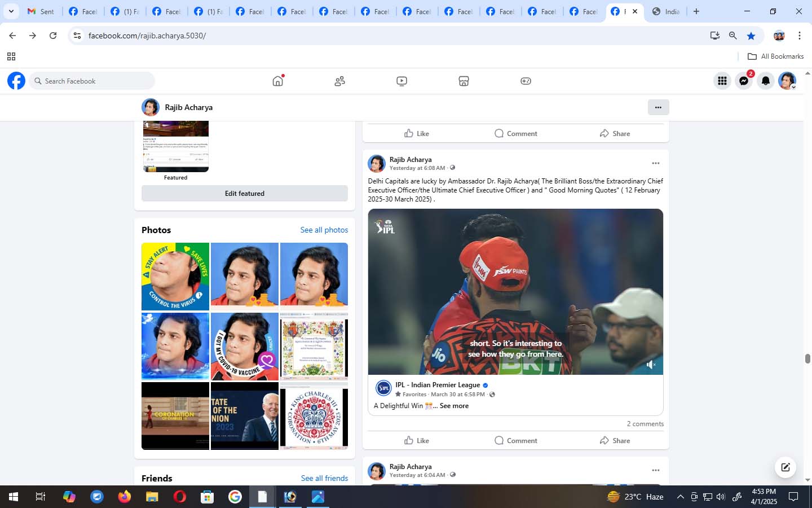Close the active Facebook tab
The width and height of the screenshot is (812, 508).
pyautogui.click(x=635, y=11)
